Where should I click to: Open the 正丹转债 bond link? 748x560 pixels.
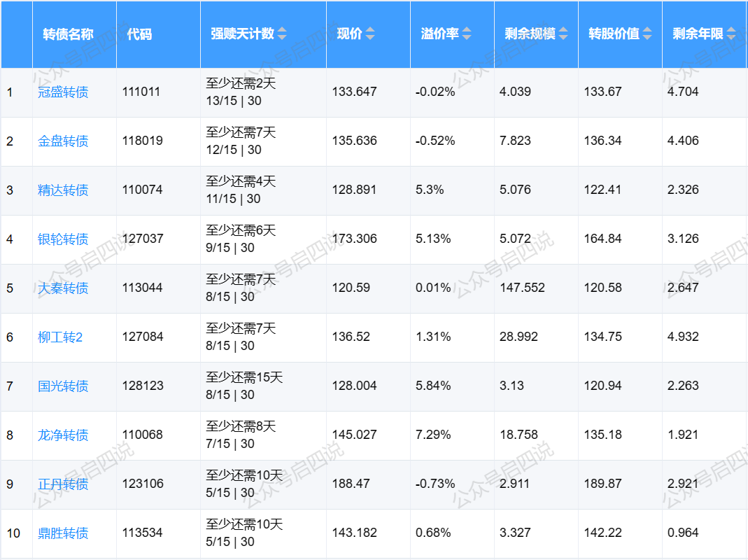tap(63, 484)
